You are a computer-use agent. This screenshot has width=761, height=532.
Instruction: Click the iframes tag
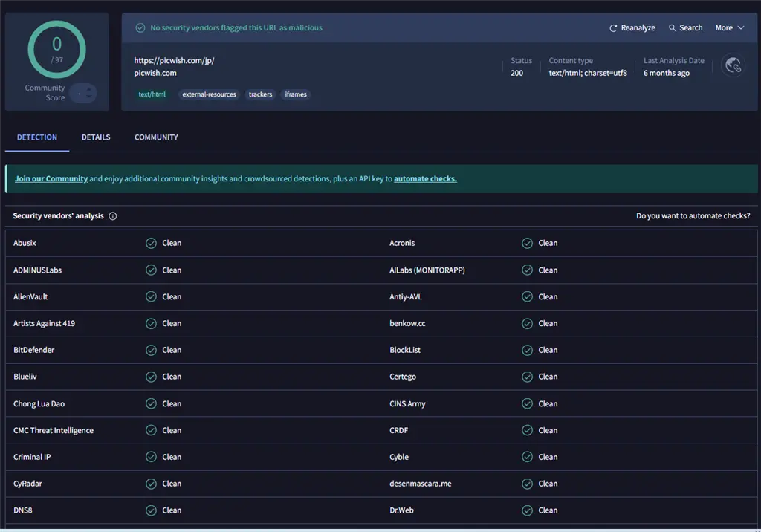coord(296,94)
